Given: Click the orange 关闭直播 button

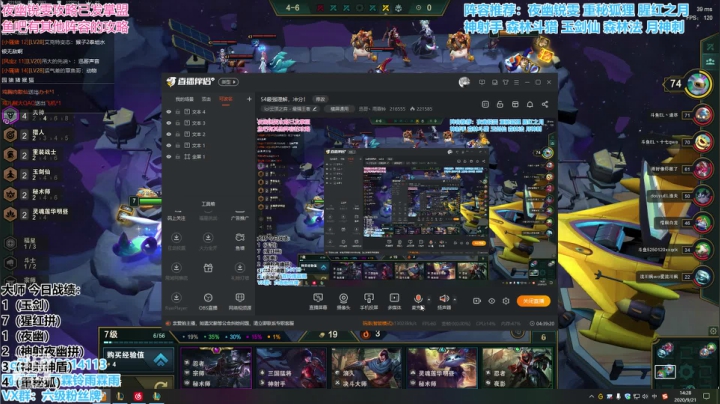Looking at the screenshot, I should [533, 301].
